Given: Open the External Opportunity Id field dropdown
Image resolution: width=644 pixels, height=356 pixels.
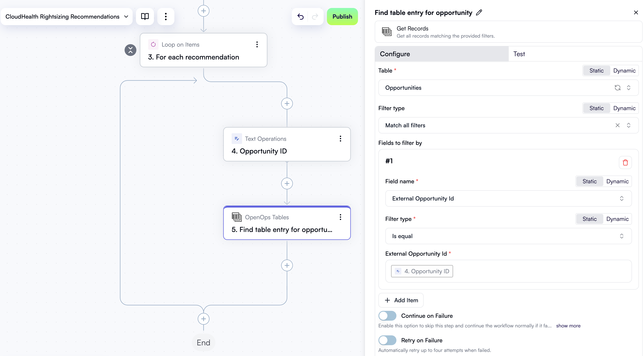Looking at the screenshot, I should pos(508,198).
